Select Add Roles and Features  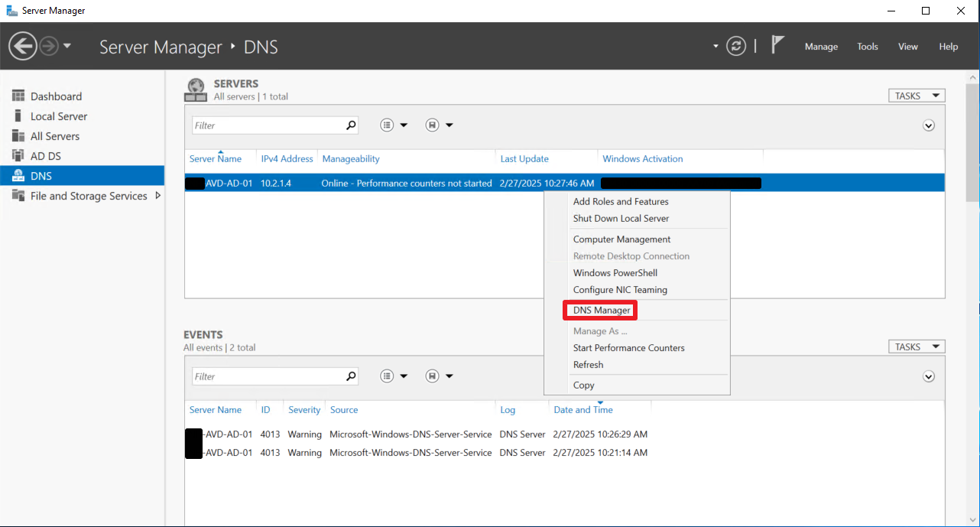(x=621, y=202)
